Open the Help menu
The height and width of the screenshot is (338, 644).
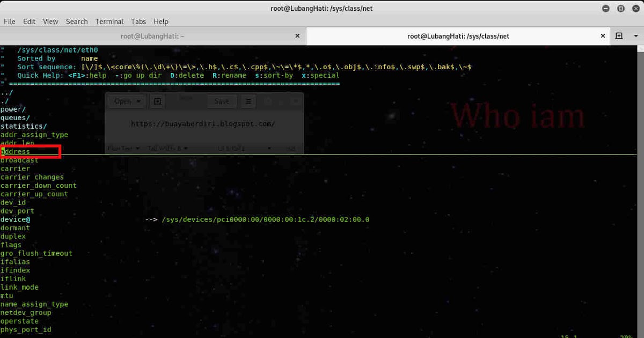coord(161,21)
